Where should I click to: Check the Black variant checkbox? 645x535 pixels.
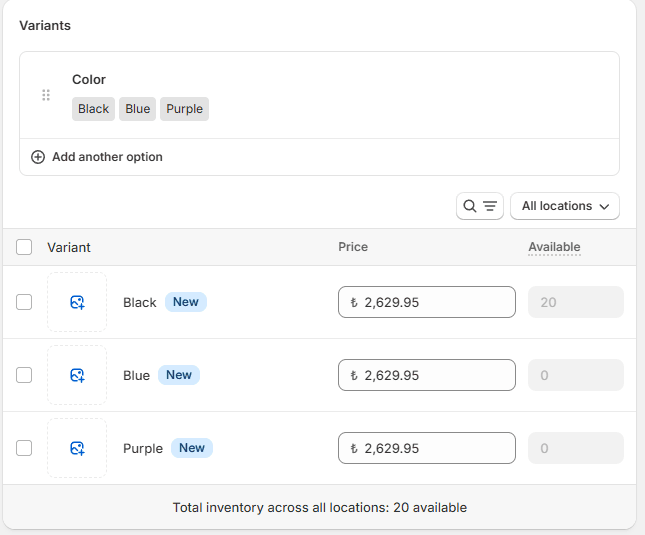24,302
